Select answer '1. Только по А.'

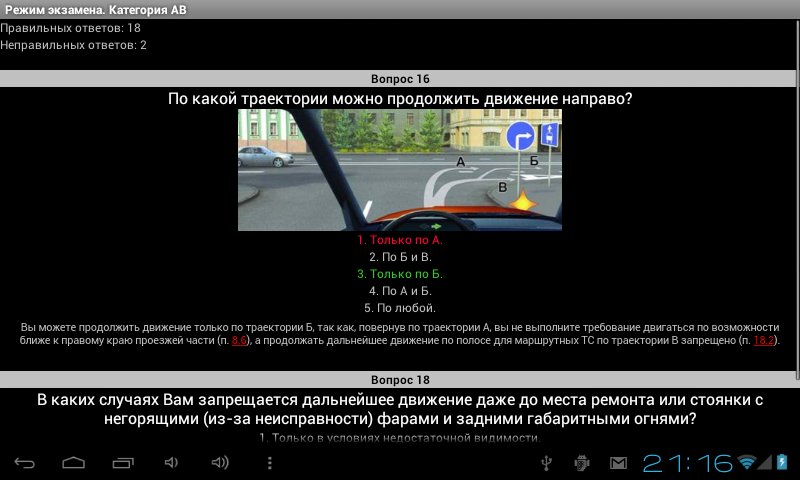(400, 240)
